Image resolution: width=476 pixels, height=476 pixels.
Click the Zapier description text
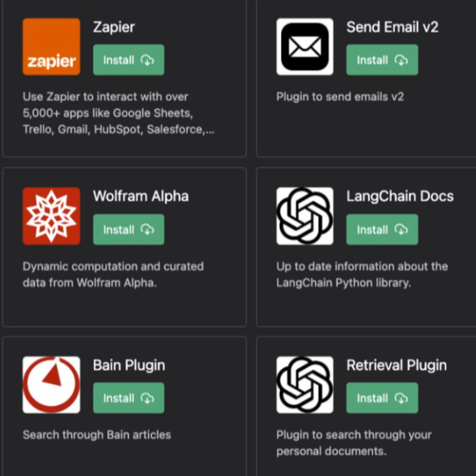coord(119,113)
